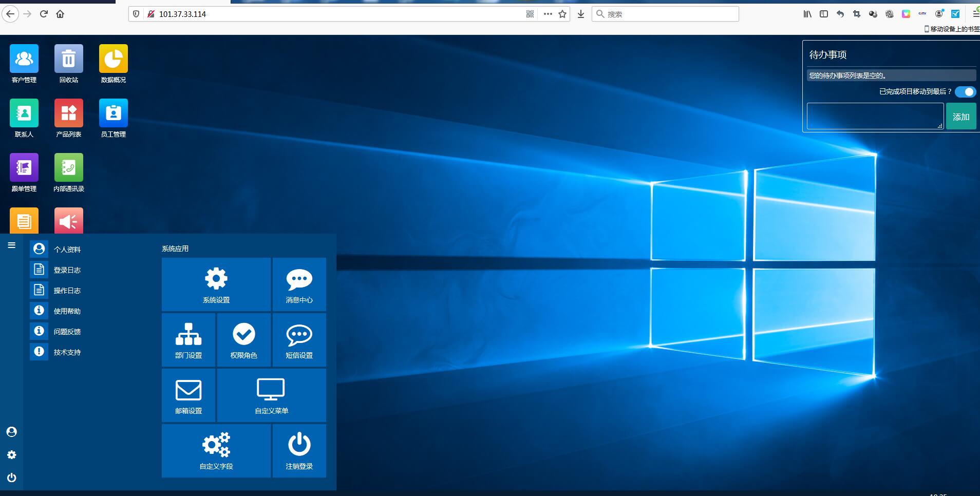Click the power icon in the start menu sidebar

tap(11, 478)
